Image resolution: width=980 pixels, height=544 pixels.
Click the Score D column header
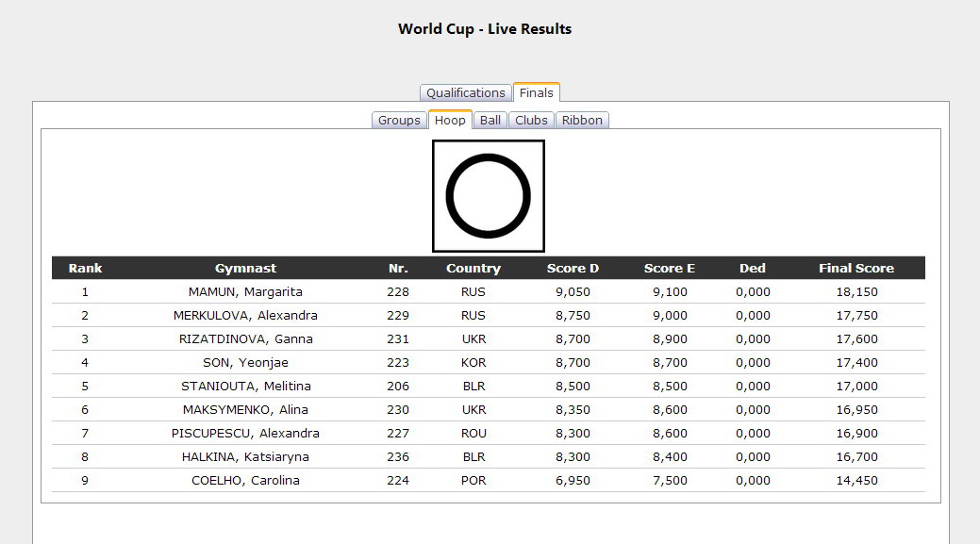[573, 268]
